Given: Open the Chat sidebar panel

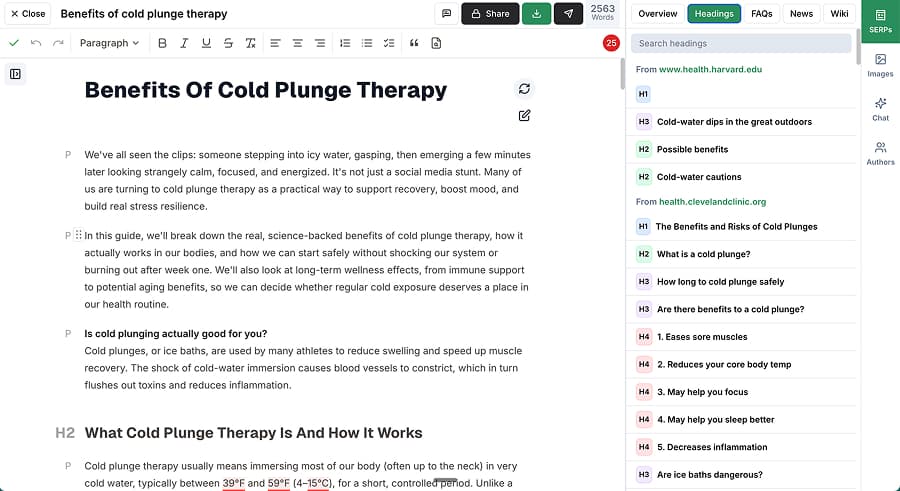Looking at the screenshot, I should coord(880,108).
